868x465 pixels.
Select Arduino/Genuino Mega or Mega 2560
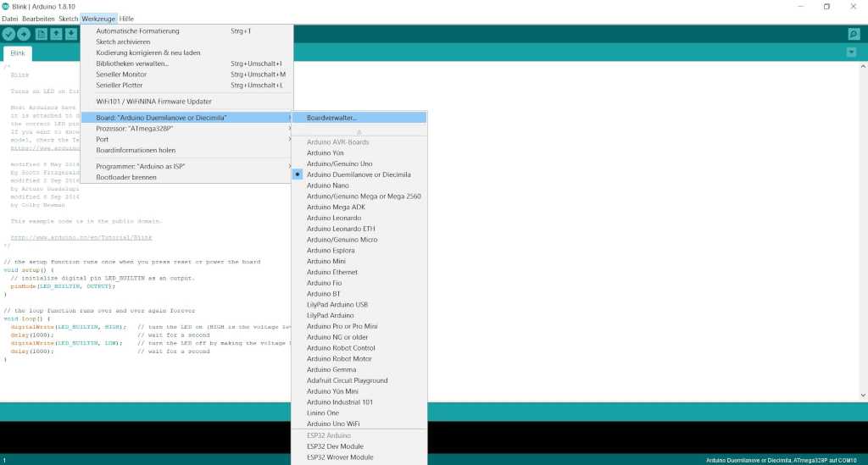pyautogui.click(x=359, y=197)
